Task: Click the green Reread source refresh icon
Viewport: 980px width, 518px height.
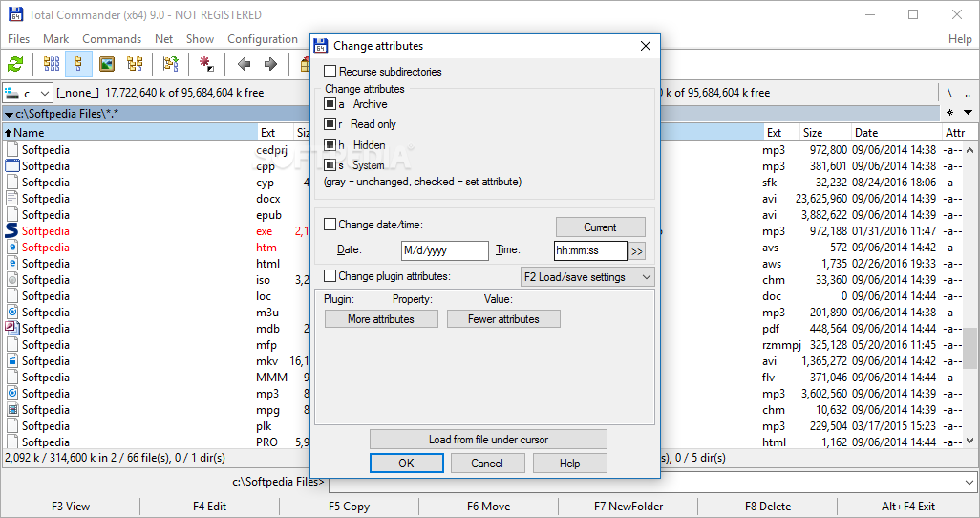Action: [x=15, y=64]
